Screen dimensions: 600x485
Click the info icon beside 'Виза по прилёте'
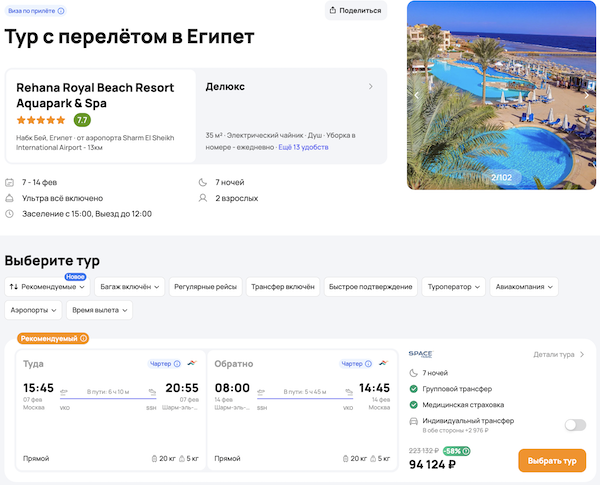coord(61,11)
